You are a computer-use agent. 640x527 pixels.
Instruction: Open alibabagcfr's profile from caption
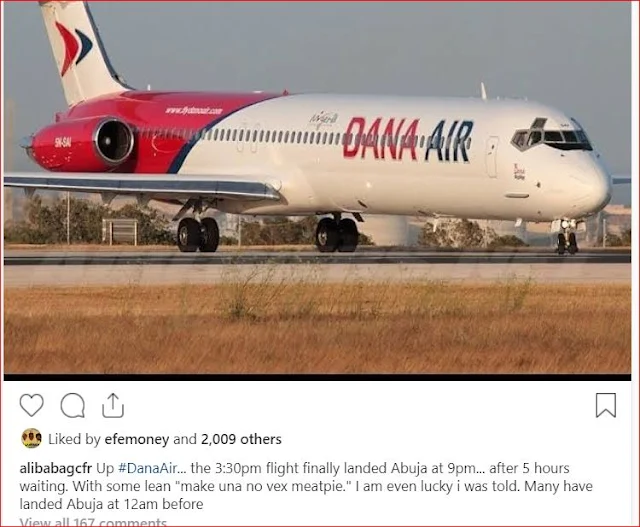tap(56, 468)
